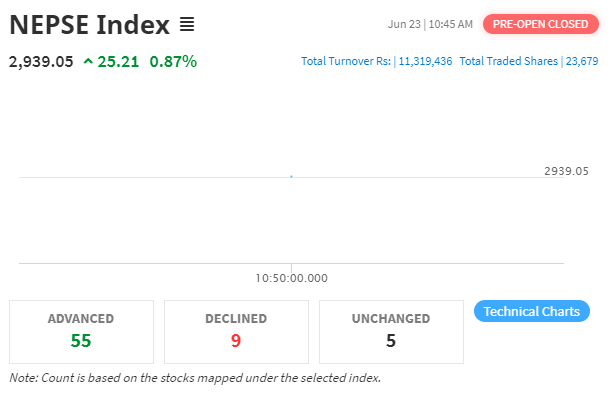This screenshot has height=396, width=613.
Task: Select the ADVANCED stocks box
Action: (x=81, y=332)
